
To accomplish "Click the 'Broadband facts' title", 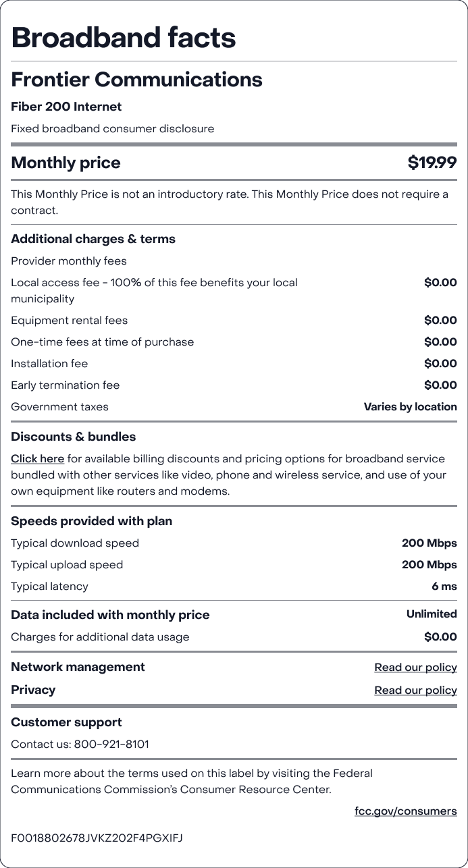I will [x=124, y=38].
